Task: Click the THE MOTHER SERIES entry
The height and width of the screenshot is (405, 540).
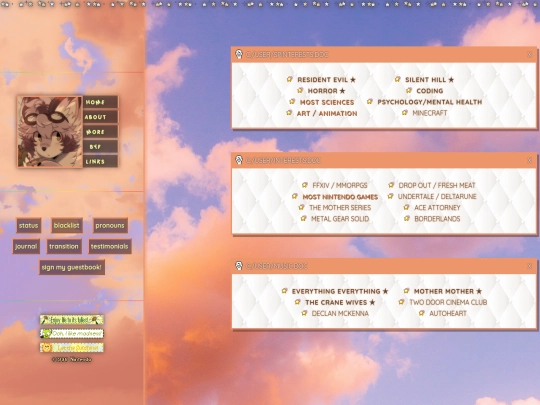Action: click(x=340, y=208)
